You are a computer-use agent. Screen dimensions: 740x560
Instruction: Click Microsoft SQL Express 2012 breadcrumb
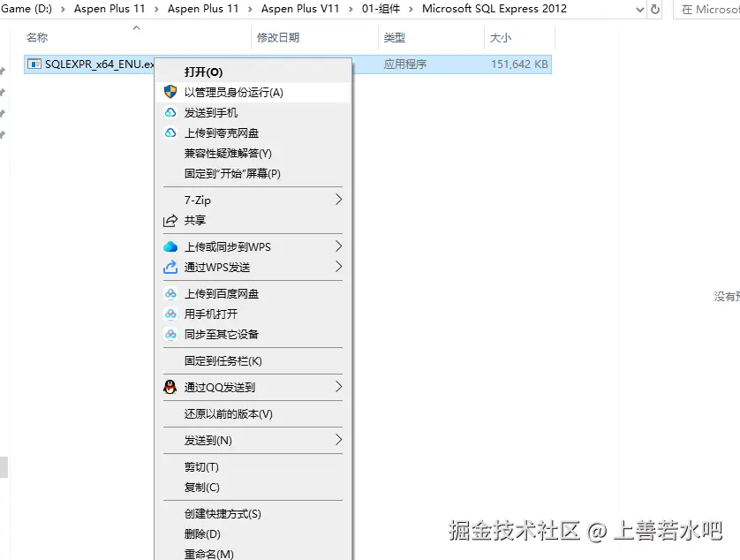tap(495, 9)
